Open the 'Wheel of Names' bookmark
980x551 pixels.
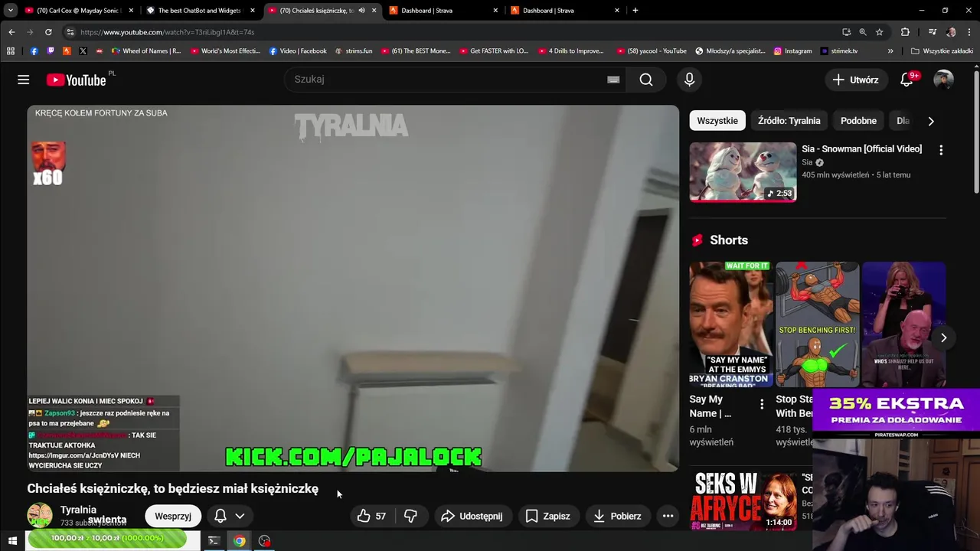point(145,51)
